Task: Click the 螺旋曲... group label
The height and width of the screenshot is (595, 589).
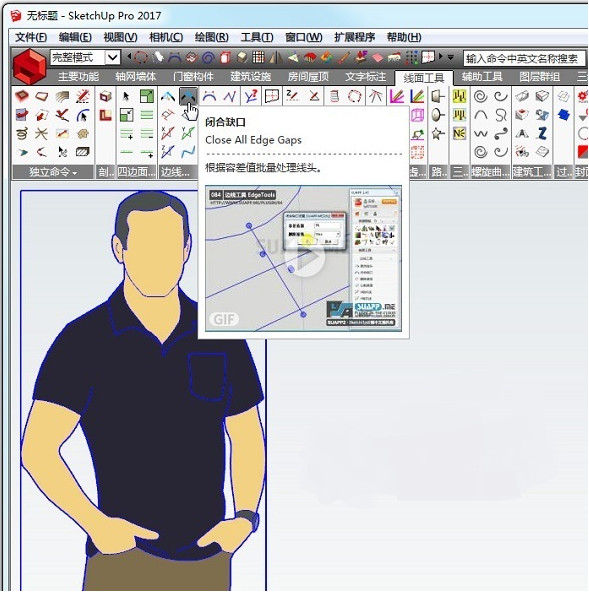Action: coord(491,172)
